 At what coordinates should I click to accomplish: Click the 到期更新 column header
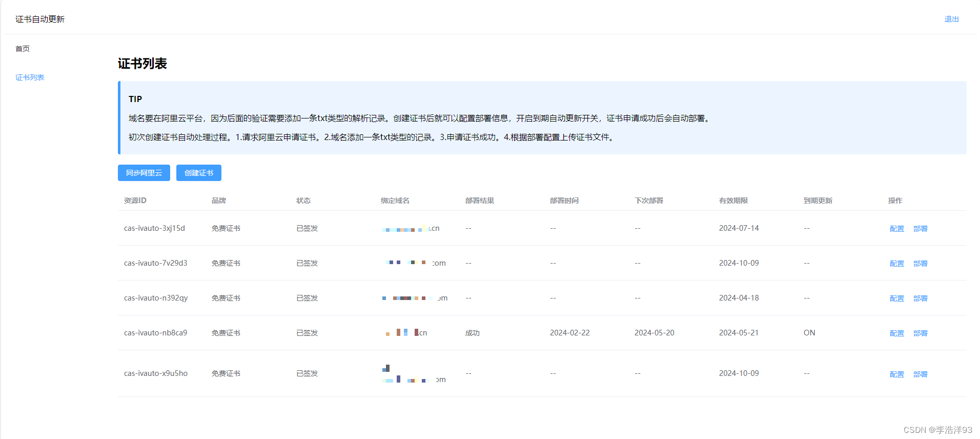[818, 201]
